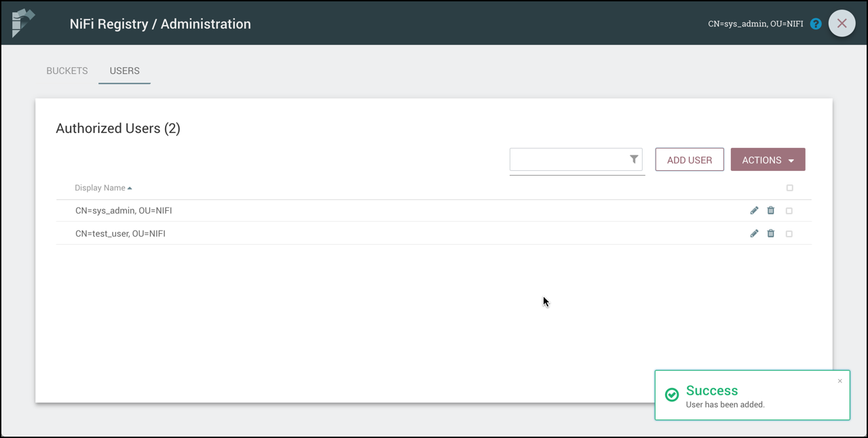Remove test_user via the trash icon
868x438 pixels.
tap(770, 233)
